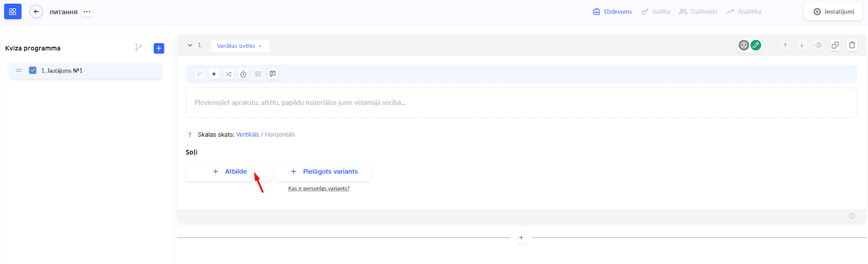The image size is (868, 264).
Task: Delete question with the trash icon
Action: (x=852, y=46)
